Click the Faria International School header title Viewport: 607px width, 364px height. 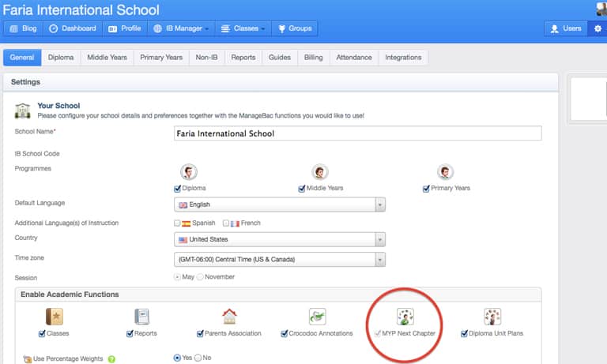click(x=81, y=10)
